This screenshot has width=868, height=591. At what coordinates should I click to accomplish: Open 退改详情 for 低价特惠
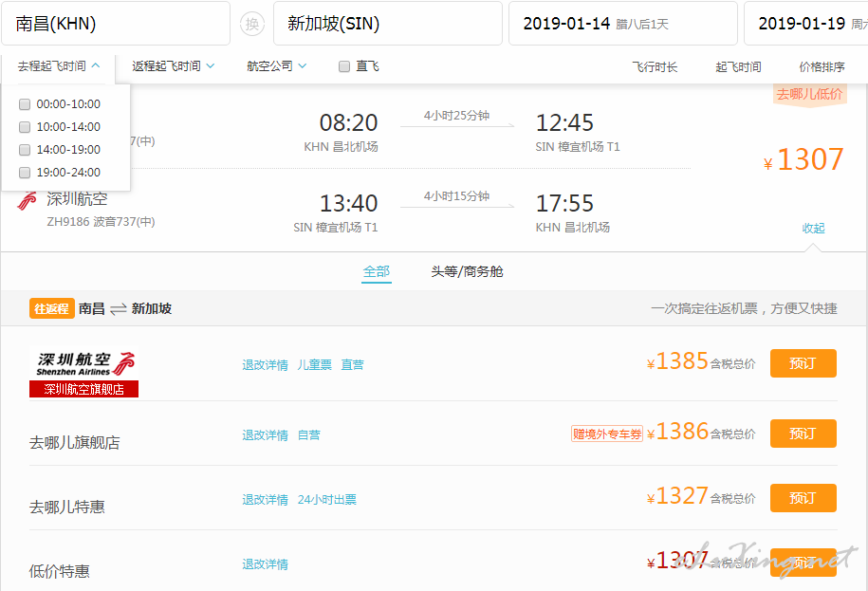266,564
